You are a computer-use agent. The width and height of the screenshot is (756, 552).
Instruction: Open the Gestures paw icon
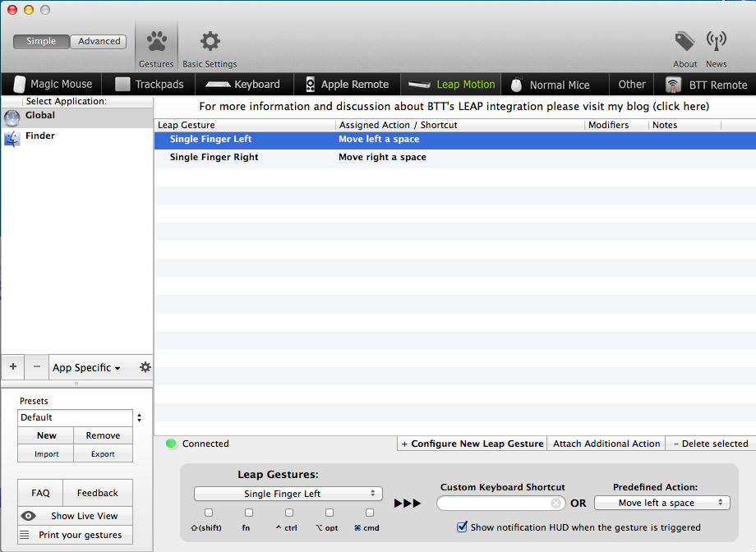coord(156,43)
